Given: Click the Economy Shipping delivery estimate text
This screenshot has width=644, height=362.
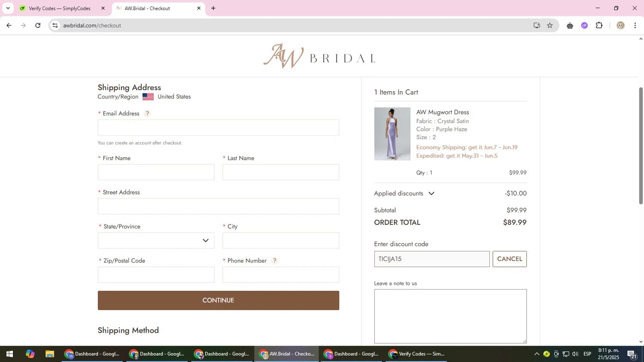Looking at the screenshot, I should click(467, 147).
